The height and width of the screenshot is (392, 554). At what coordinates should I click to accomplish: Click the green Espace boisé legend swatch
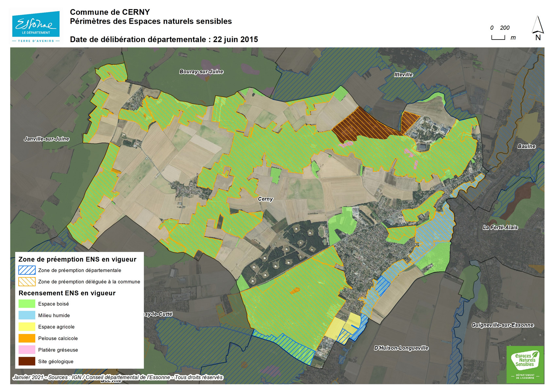(27, 304)
